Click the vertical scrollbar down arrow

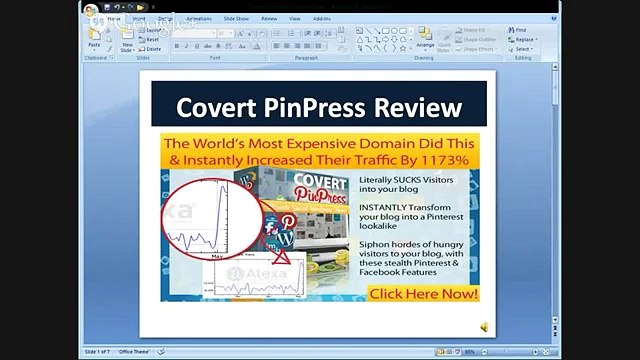coord(555,320)
